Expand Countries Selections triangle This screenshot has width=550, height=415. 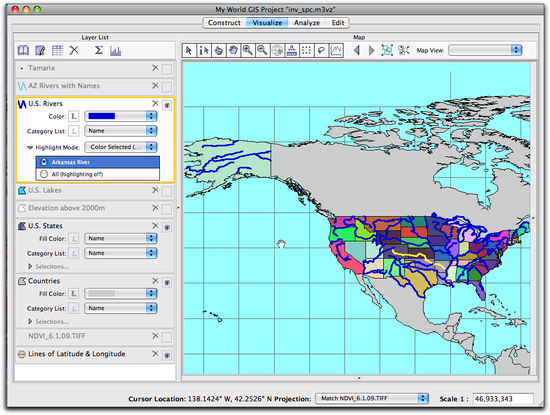click(x=30, y=321)
